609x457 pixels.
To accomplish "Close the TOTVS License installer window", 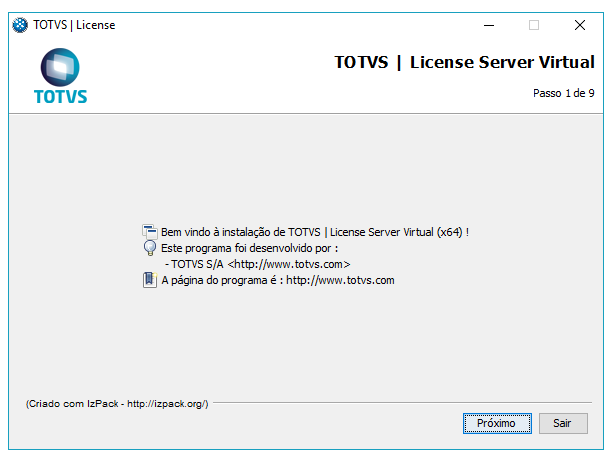I will pyautogui.click(x=580, y=25).
